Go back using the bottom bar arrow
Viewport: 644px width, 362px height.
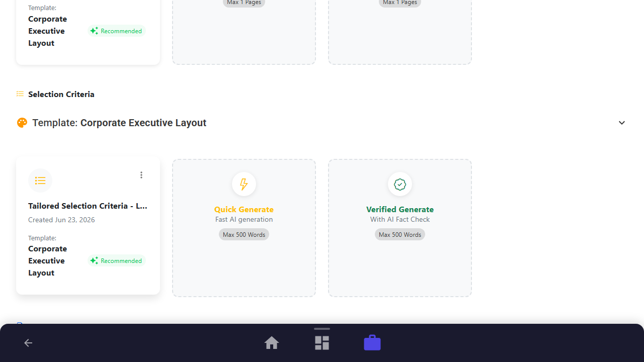(28, 343)
